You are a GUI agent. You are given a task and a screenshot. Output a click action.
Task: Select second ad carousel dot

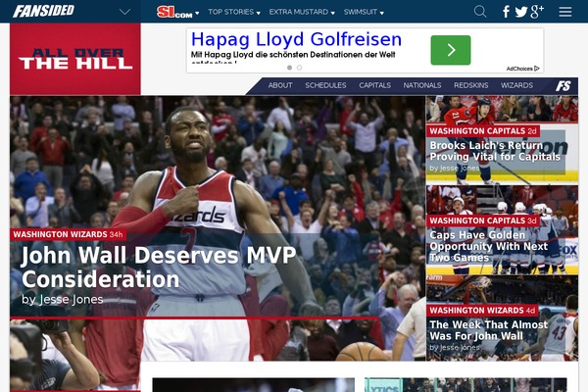[x=299, y=68]
